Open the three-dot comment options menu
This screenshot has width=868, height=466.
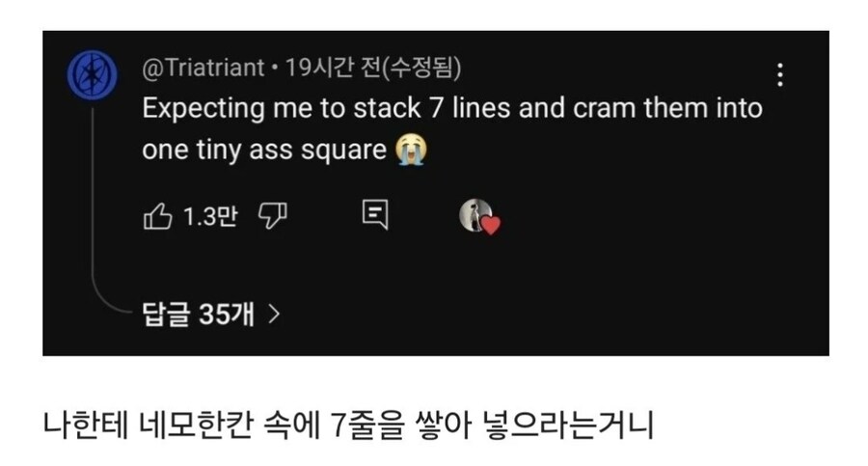point(780,75)
